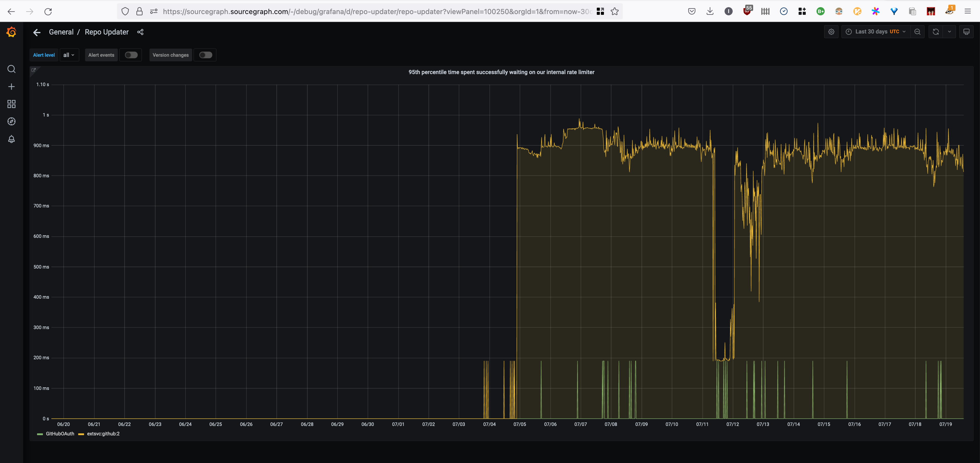980x463 pixels.
Task: Click the browser back arrow
Action: (11, 11)
